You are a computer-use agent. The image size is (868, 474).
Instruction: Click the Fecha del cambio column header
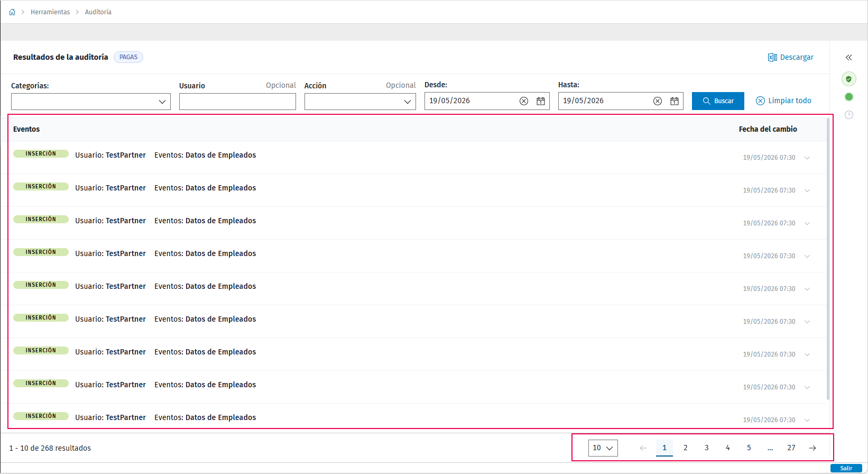click(x=768, y=129)
